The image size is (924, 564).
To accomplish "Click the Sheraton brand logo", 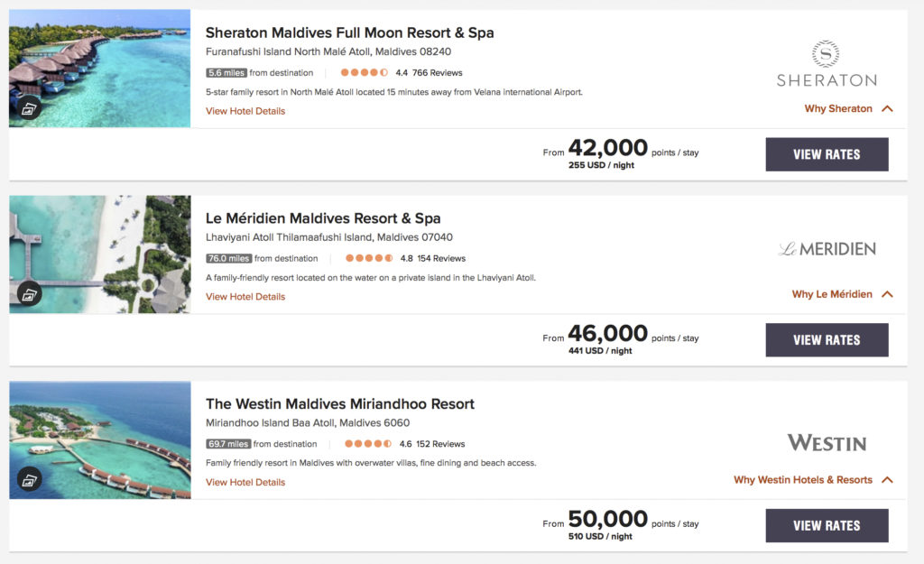I will 826,63.
